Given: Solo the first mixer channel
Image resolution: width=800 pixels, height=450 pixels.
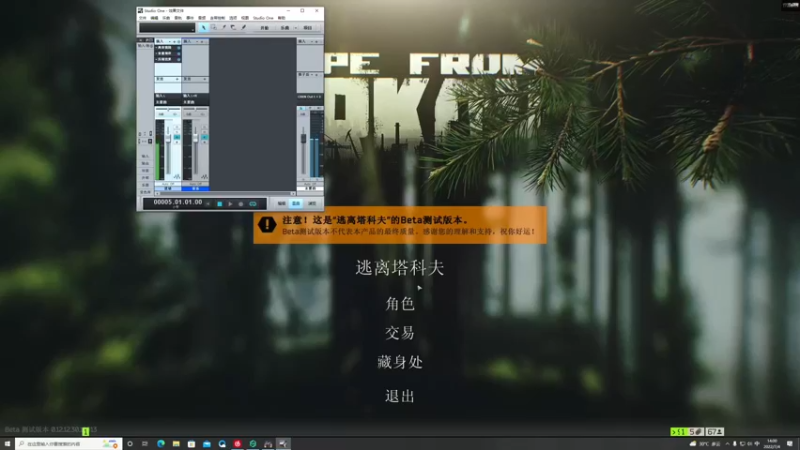Looking at the screenshot, I should [x=177, y=132].
